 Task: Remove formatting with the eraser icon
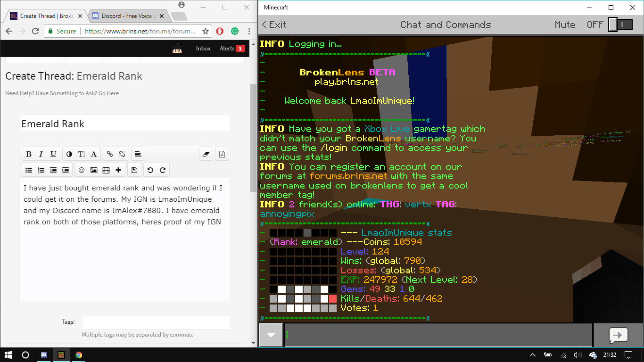(x=206, y=154)
